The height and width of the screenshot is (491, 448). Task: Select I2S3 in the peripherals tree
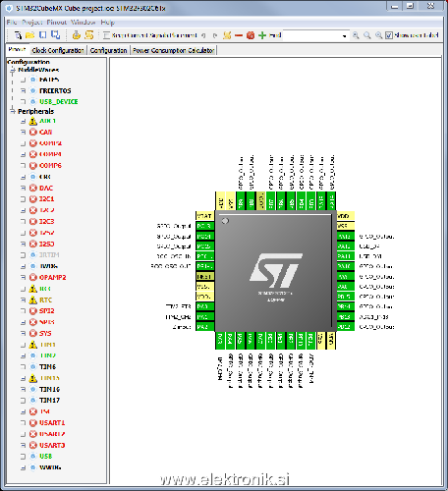pyautogui.click(x=46, y=244)
